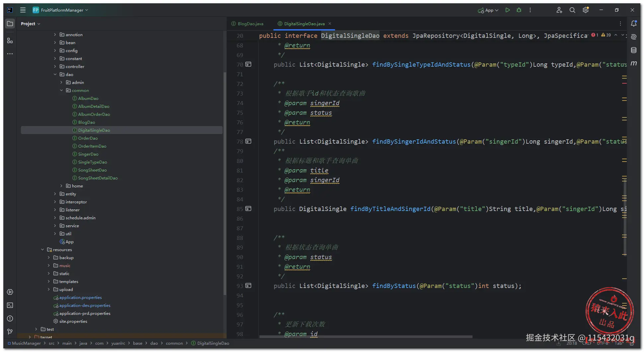Screen dimensions: 644x352
Task: Expand the controller package
Action: click(55, 66)
